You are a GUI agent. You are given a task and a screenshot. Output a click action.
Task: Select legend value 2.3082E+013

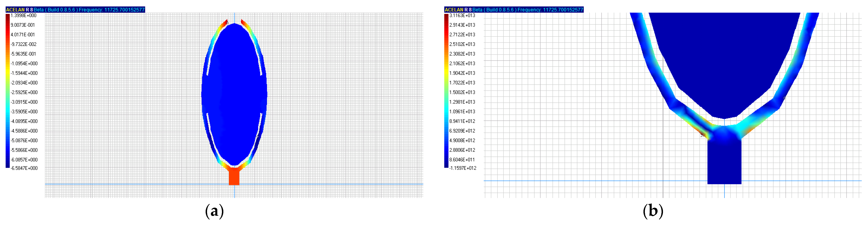[462, 54]
